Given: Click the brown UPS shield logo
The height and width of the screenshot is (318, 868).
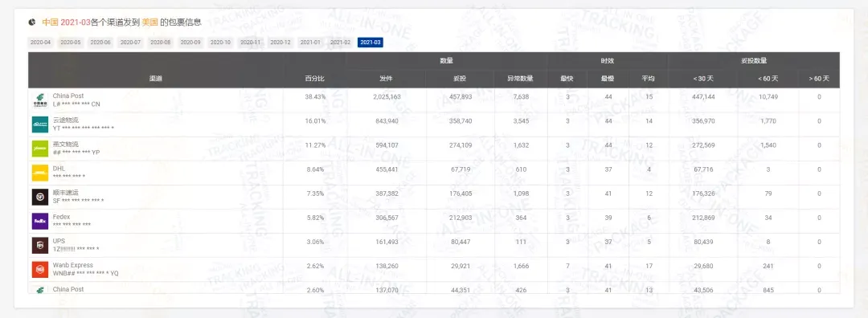Looking at the screenshot, I should 40,245.
